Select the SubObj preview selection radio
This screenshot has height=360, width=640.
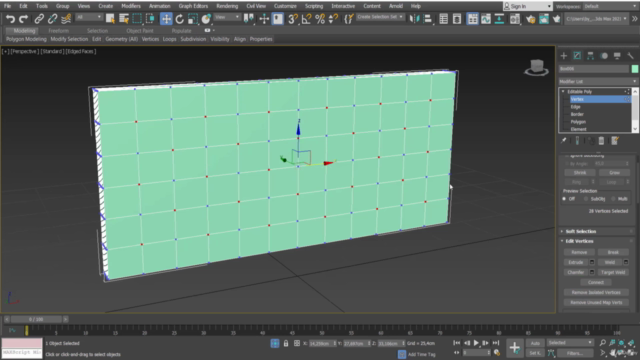(586, 199)
